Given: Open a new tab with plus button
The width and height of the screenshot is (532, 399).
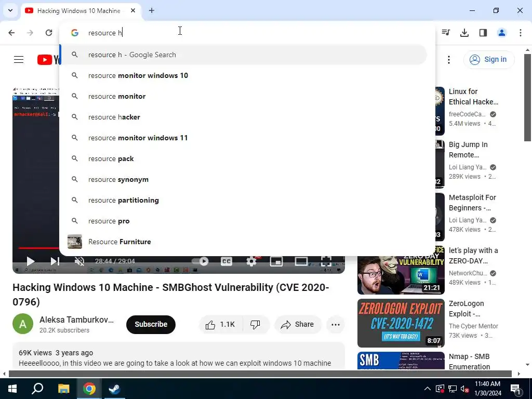Looking at the screenshot, I should pos(152,10).
